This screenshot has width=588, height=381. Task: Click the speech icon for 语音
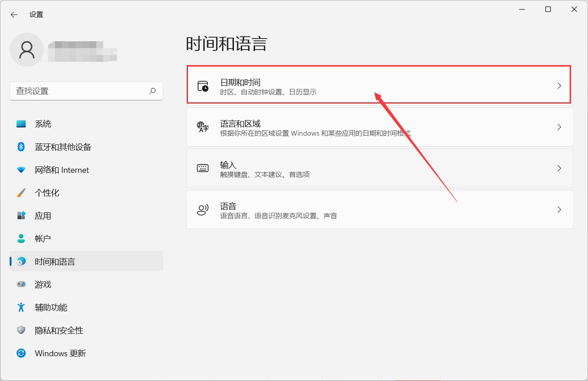tap(203, 210)
